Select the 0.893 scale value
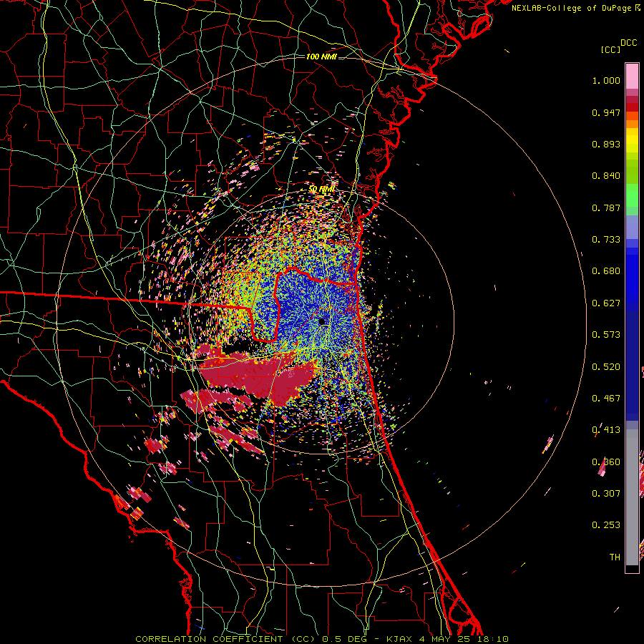Screen dimensions: 644x644 (606, 144)
